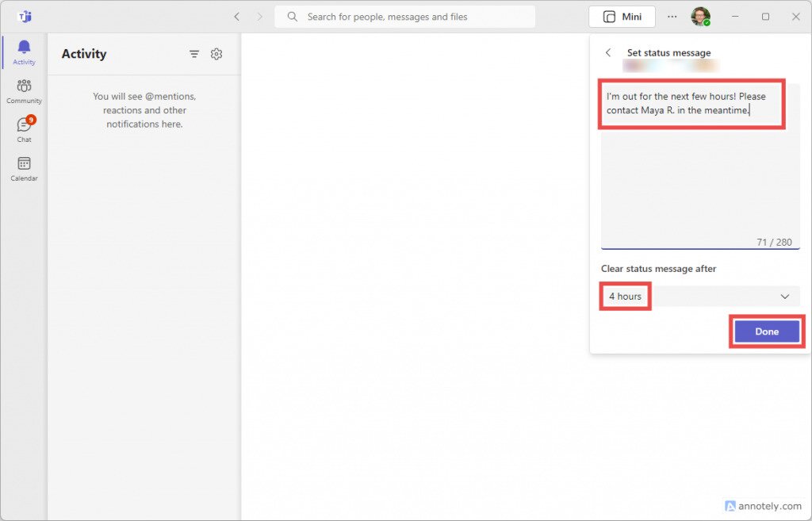This screenshot has width=812, height=521.
Task: Open the Calendar view
Action: coord(24,167)
